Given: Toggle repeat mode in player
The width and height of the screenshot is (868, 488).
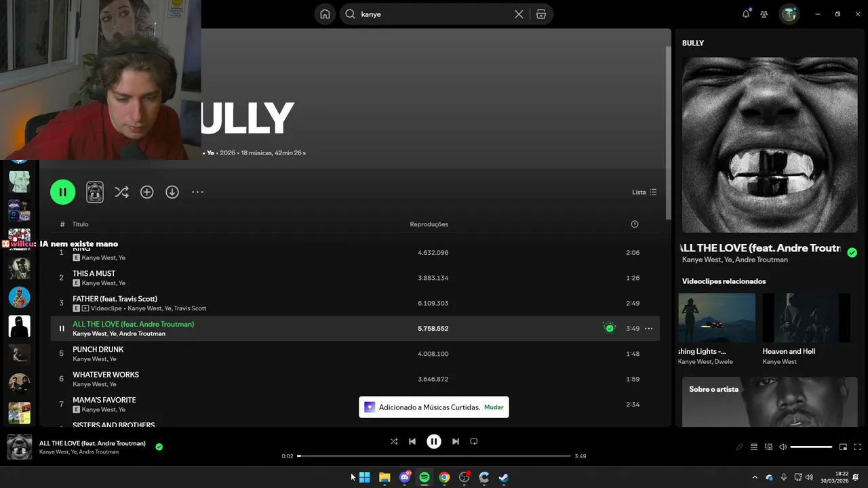Looking at the screenshot, I should coord(474,441).
